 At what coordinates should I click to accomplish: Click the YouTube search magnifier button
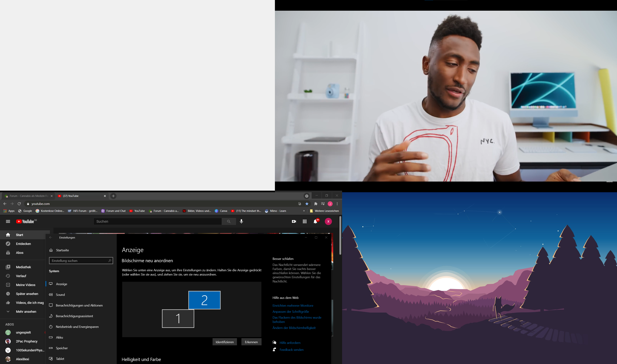(x=229, y=221)
